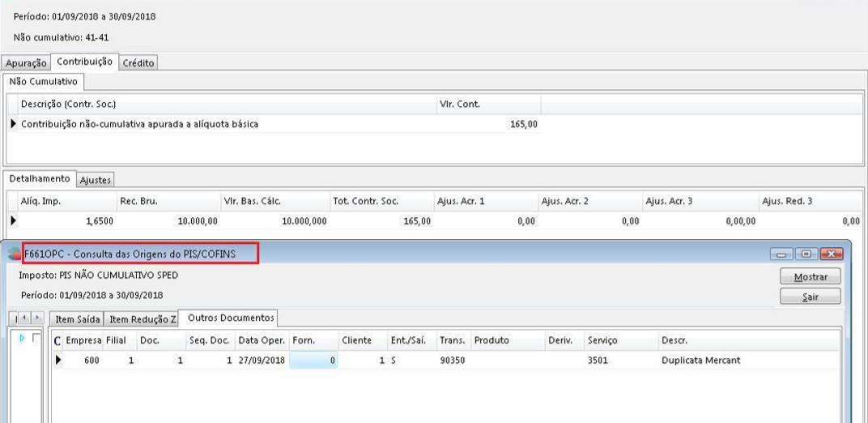The height and width of the screenshot is (423, 868).
Task: Click the highlighted Forn. cell with 0
Action: click(313, 361)
